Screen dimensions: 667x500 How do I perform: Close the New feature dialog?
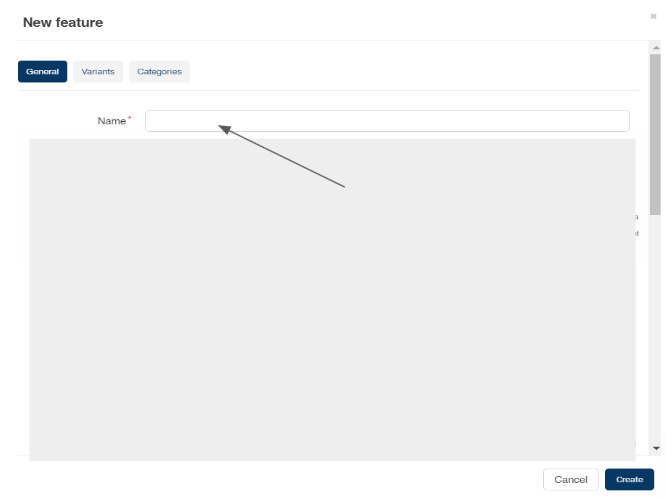tap(653, 16)
